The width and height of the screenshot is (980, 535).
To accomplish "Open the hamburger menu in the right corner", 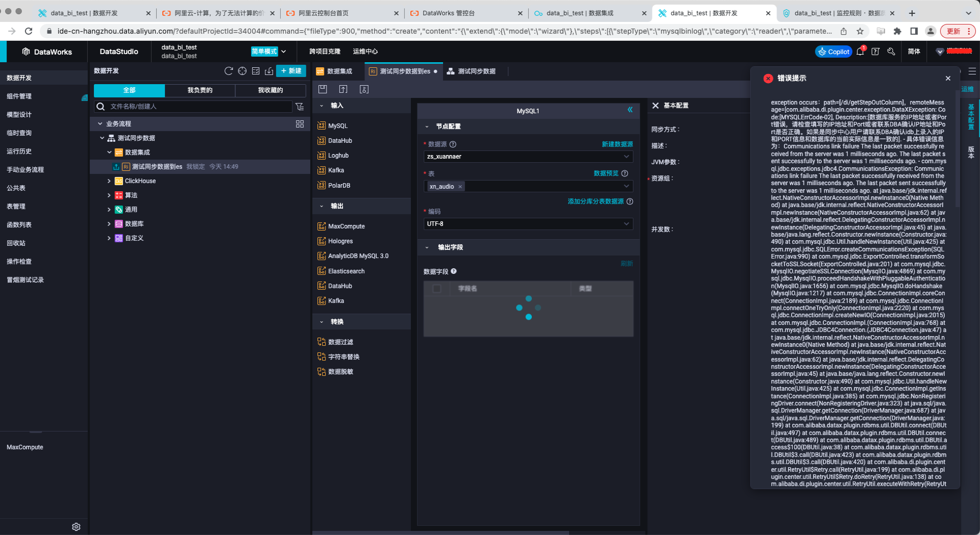I will [x=972, y=71].
